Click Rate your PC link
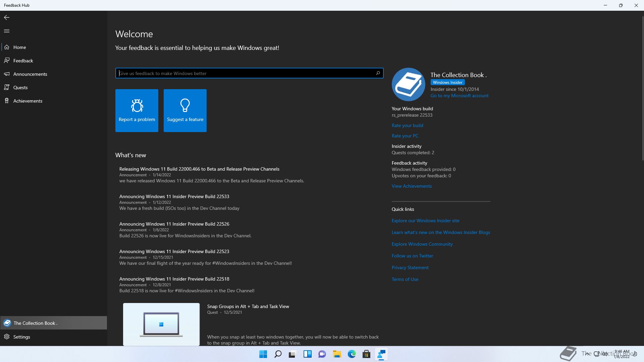644x362 pixels. (x=405, y=136)
